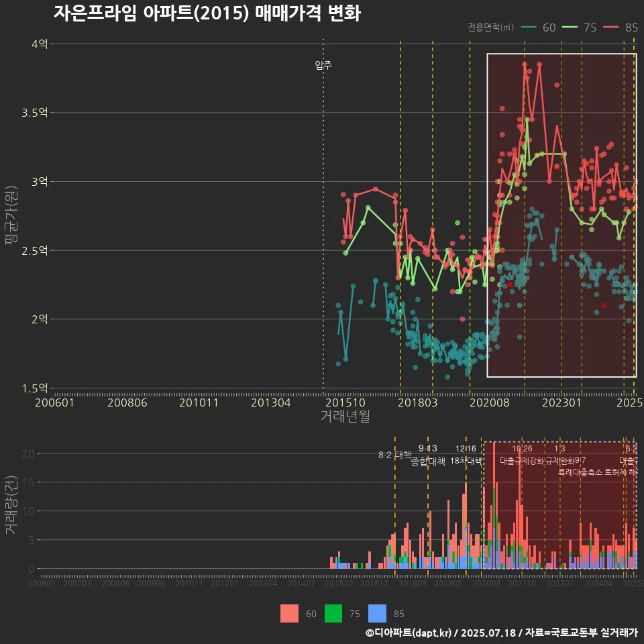
Task: Click the red 85㎡ line legend marker
Action: (x=610, y=28)
